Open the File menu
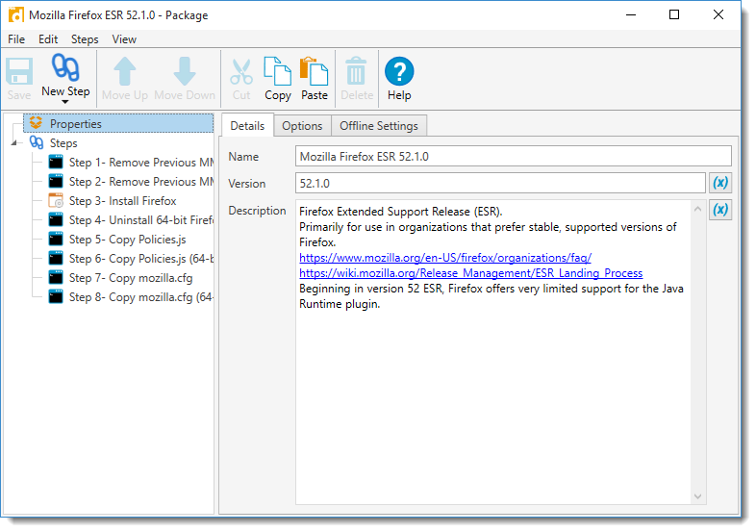Image resolution: width=756 pixels, height=532 pixels. 16,39
